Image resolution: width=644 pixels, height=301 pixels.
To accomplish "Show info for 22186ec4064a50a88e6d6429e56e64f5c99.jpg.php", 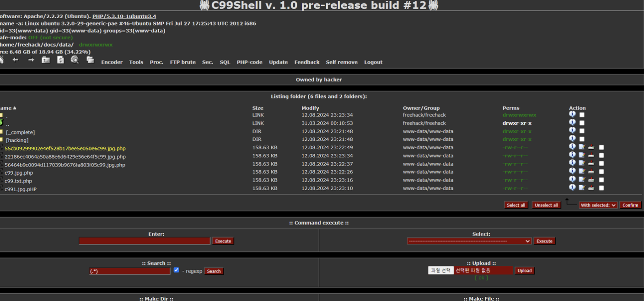I will pos(572,155).
